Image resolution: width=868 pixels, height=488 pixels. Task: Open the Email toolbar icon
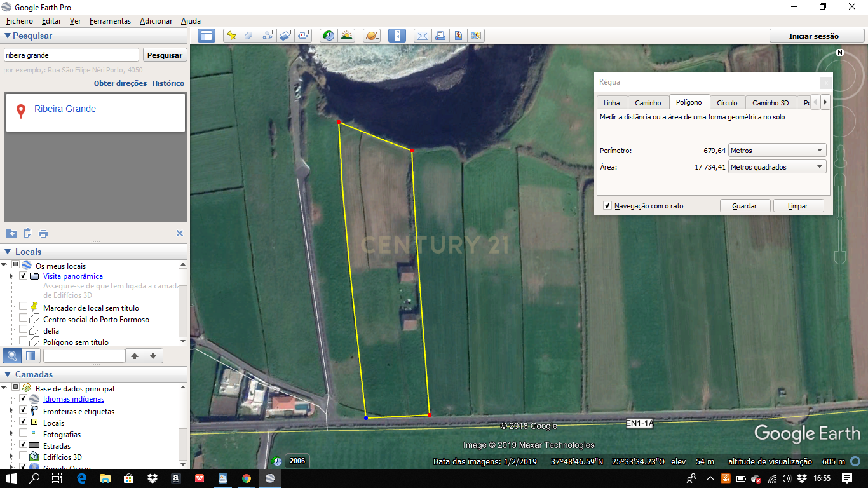point(422,36)
